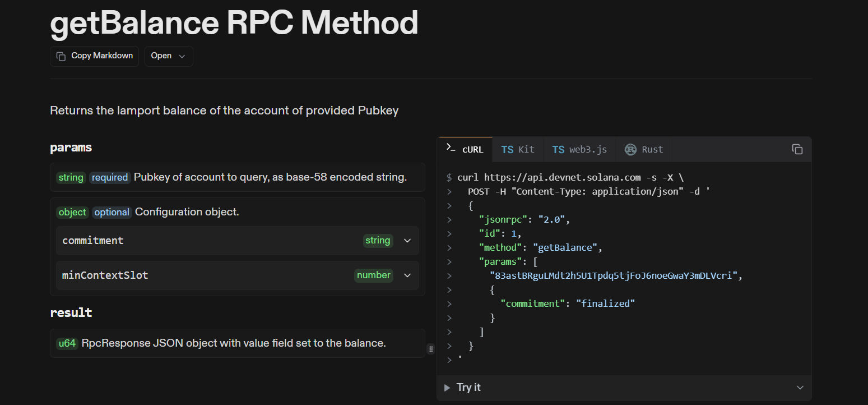The width and height of the screenshot is (868, 405).
Task: Click the copy icon beside Copy Markdown
Action: point(61,56)
